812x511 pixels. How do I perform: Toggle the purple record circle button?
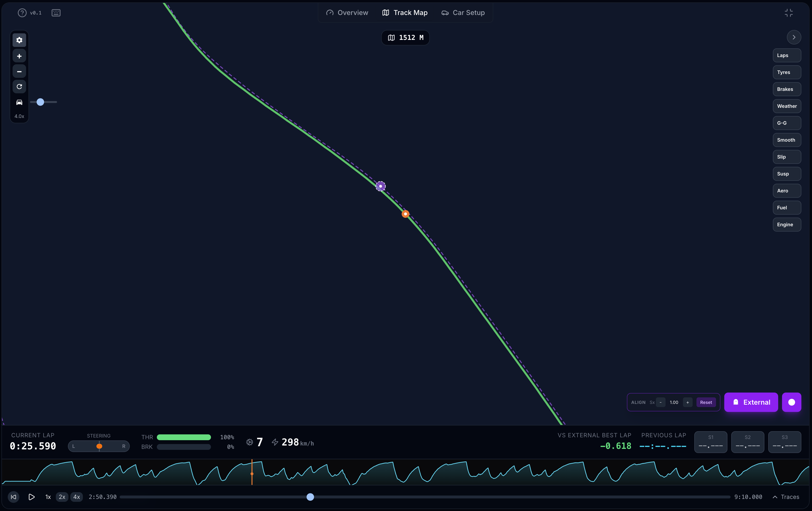[791, 402]
